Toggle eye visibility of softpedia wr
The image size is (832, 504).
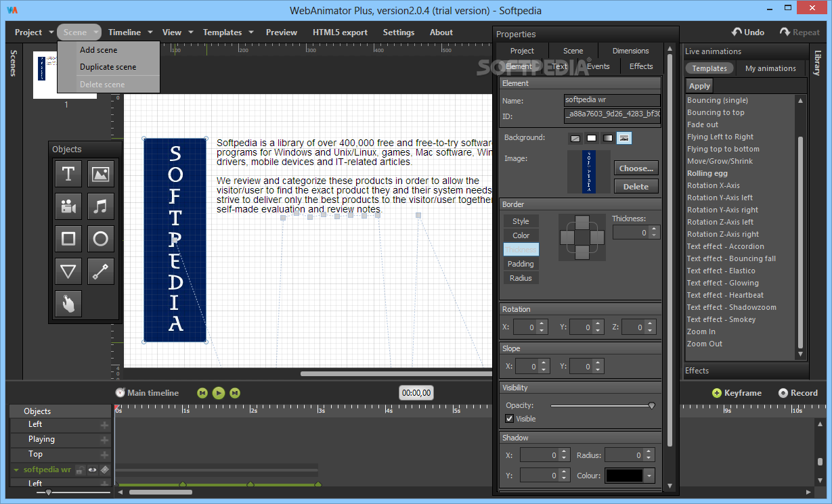tap(91, 469)
